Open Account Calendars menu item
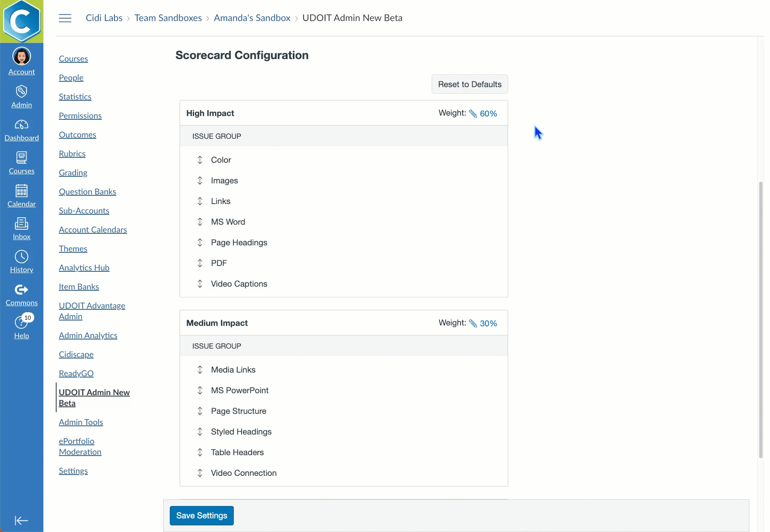The image size is (770, 532). tap(93, 230)
